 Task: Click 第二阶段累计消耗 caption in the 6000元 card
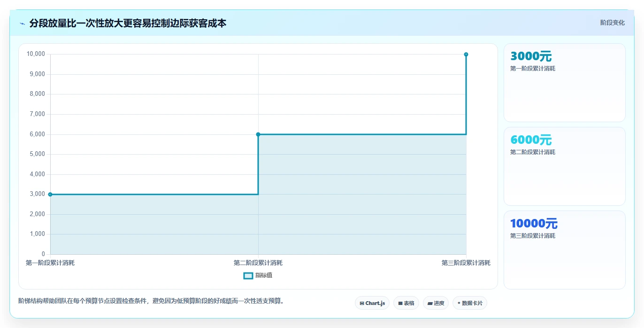[533, 152]
